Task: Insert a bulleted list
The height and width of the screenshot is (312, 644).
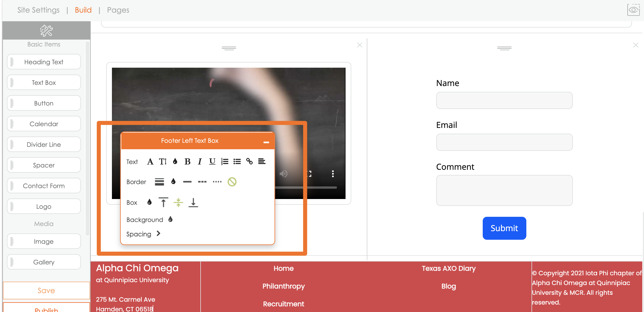Action: tap(237, 162)
